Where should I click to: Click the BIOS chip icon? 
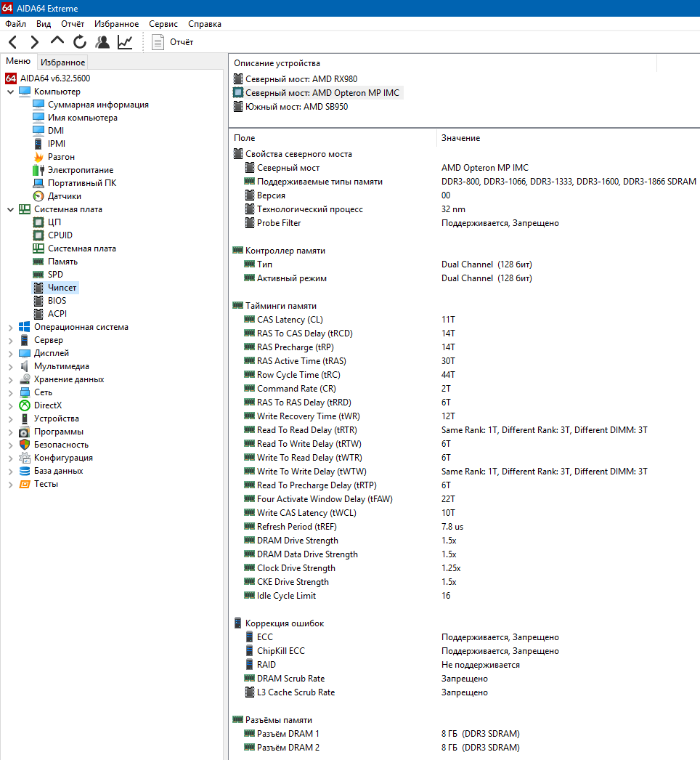38,301
